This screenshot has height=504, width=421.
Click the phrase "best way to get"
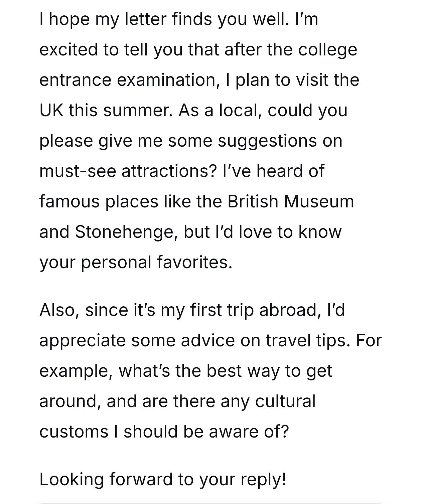click(x=269, y=371)
